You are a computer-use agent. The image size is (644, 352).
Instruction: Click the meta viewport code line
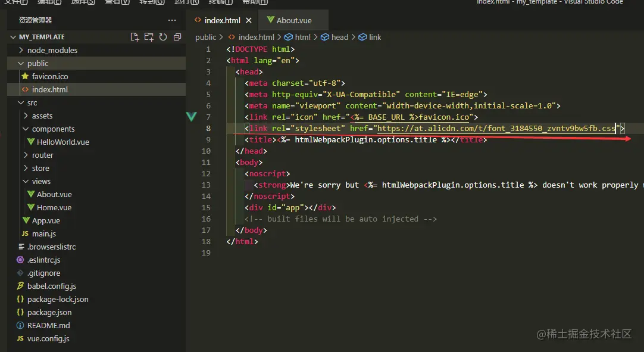tap(402, 105)
